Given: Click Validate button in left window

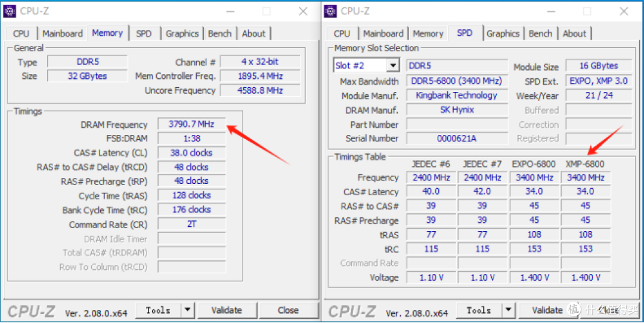Looking at the screenshot, I should [x=227, y=310].
